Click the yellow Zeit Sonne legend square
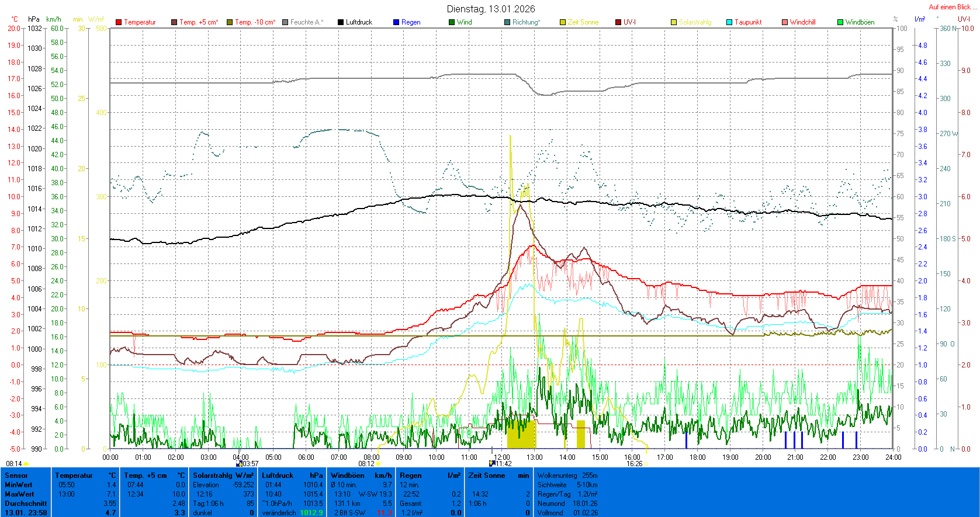The image size is (980, 517). [563, 22]
